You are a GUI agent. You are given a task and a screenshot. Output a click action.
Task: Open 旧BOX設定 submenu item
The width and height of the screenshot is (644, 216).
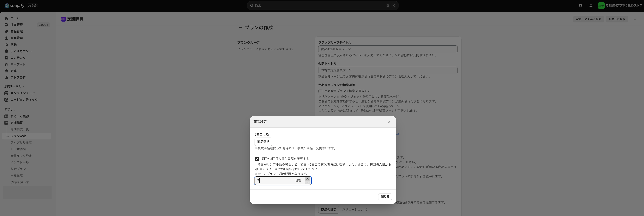tap(18, 149)
